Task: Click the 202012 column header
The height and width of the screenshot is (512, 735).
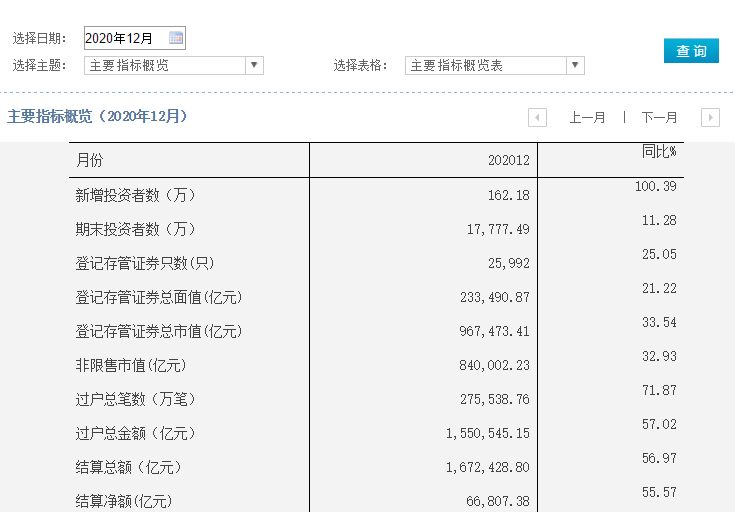Action: pos(509,160)
